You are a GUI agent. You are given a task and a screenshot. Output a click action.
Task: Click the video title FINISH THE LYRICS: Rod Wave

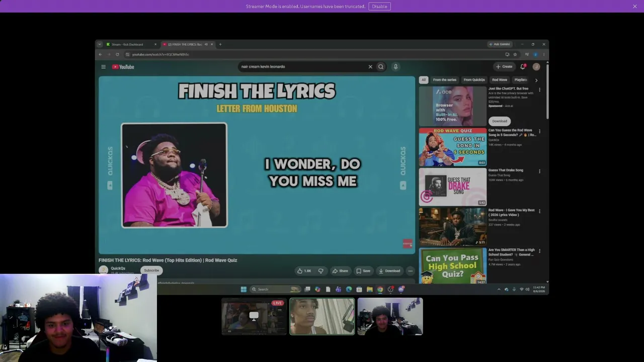click(x=168, y=260)
